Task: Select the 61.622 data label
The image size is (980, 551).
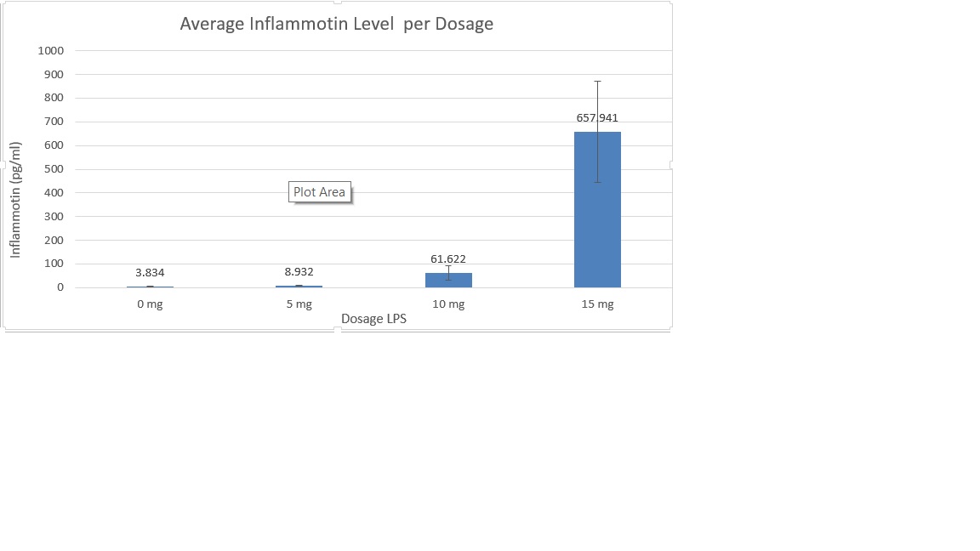Action: coord(448,259)
